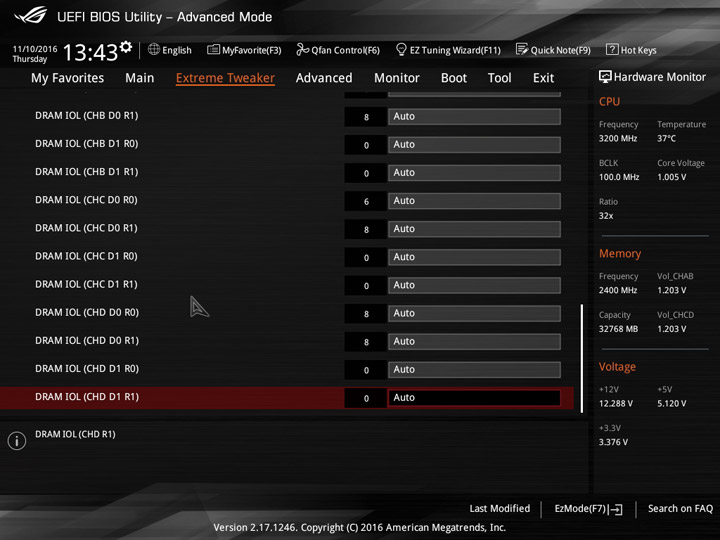
Task: Open Search on FAQ link
Action: coord(680,508)
